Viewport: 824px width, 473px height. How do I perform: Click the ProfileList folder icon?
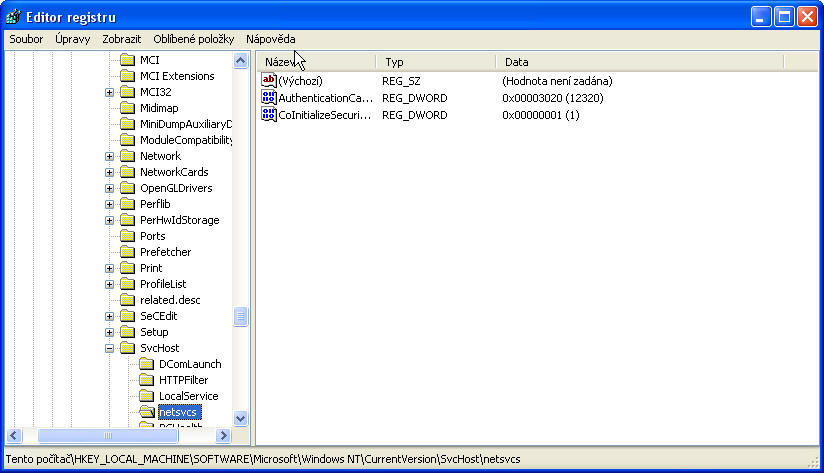tap(127, 284)
